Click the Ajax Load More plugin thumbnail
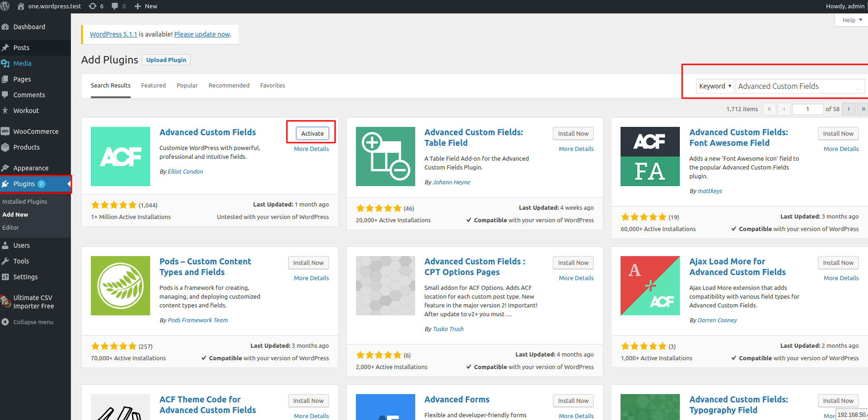868x420 pixels. point(650,286)
